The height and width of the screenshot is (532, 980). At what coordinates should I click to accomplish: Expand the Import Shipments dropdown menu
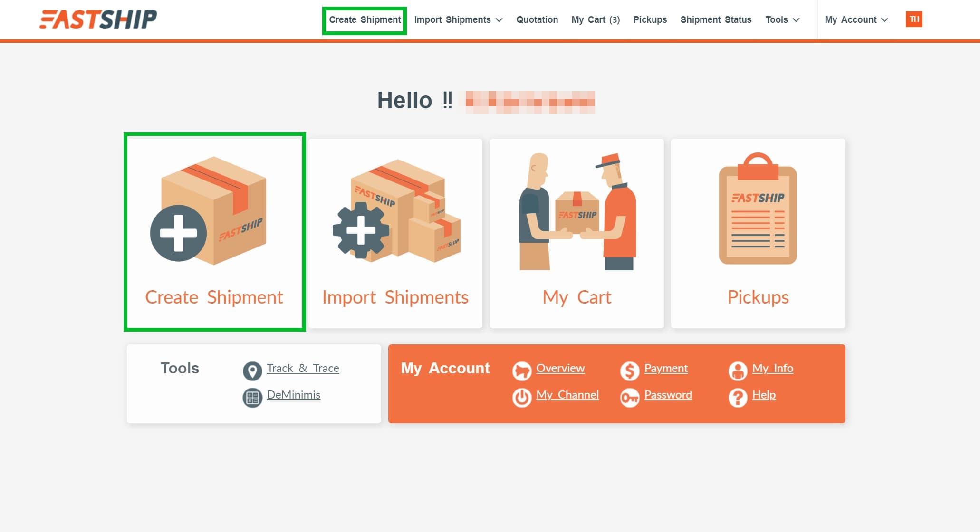458,19
